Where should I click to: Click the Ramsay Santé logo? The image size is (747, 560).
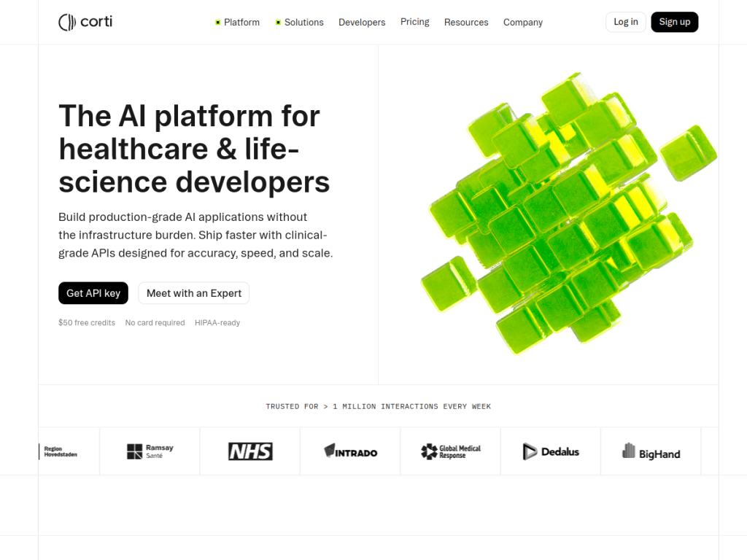(150, 451)
